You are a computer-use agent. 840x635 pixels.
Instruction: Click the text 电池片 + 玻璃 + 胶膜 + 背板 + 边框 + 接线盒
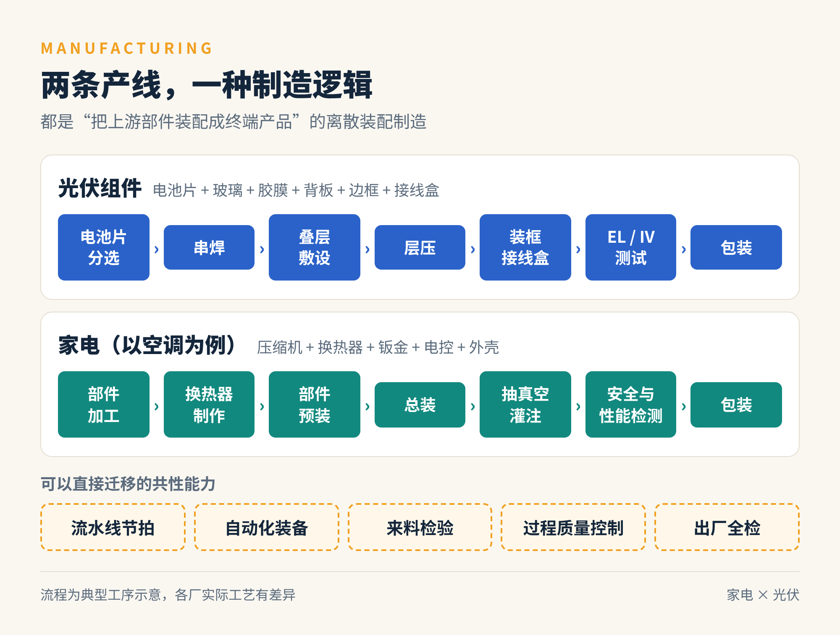click(296, 190)
